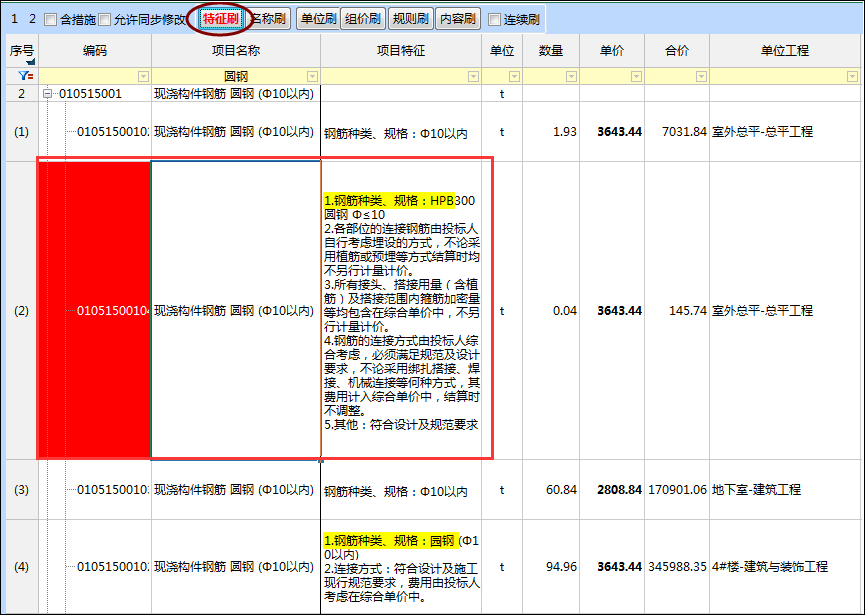Click the 单价 column header
Image resolution: width=865 pixels, height=615 pixels.
pyautogui.click(x=612, y=51)
